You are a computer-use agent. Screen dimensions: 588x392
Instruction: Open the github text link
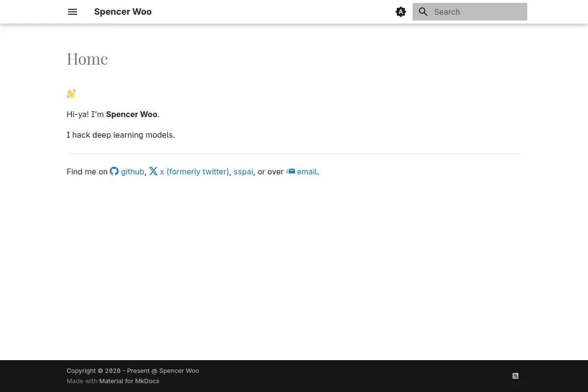click(132, 171)
